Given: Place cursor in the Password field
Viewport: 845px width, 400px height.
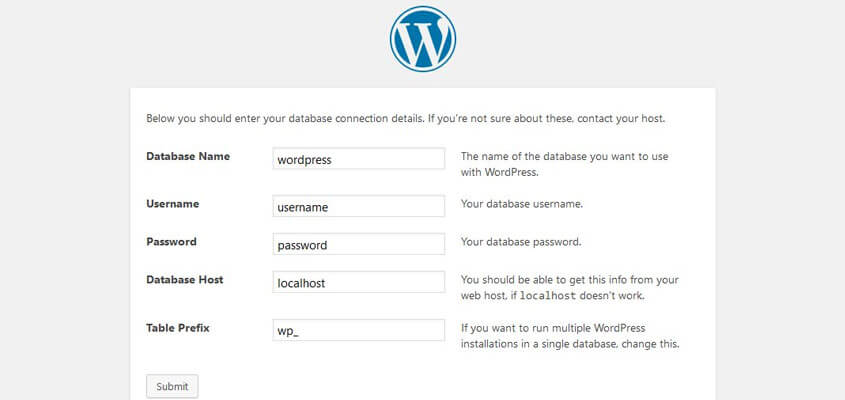Looking at the screenshot, I should pos(359,244).
